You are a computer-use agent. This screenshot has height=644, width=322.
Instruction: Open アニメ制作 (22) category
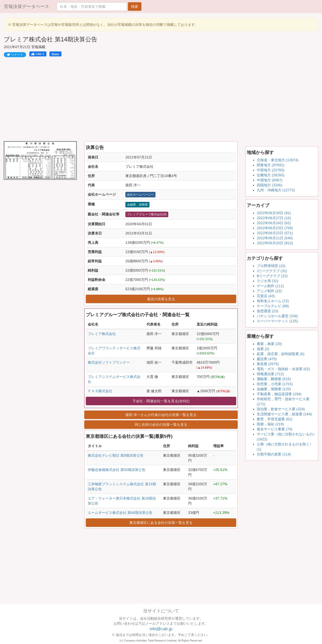[269, 291]
